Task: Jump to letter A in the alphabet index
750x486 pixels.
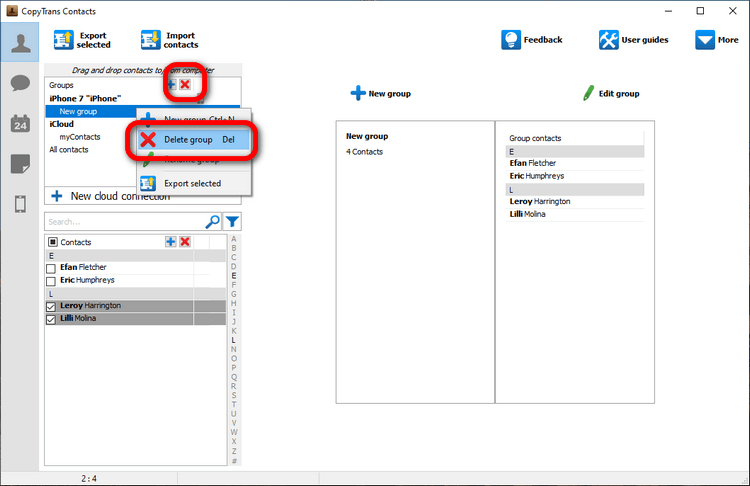Action: point(234,239)
